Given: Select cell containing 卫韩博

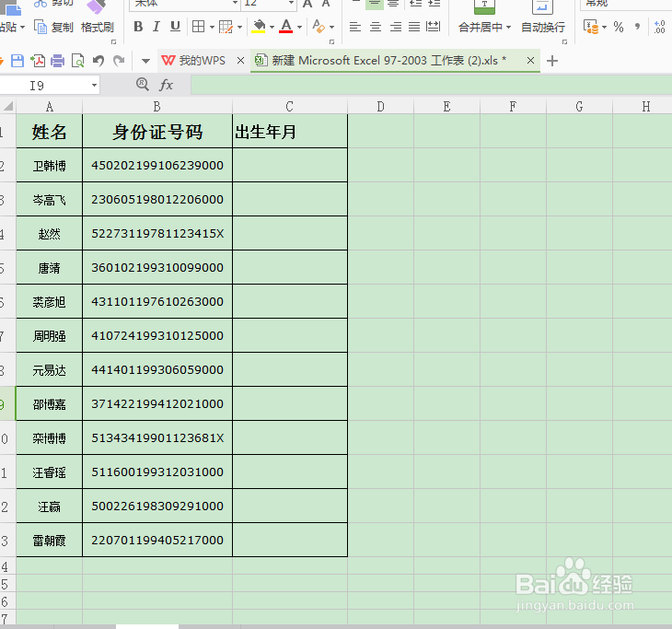Looking at the screenshot, I should 50,166.
